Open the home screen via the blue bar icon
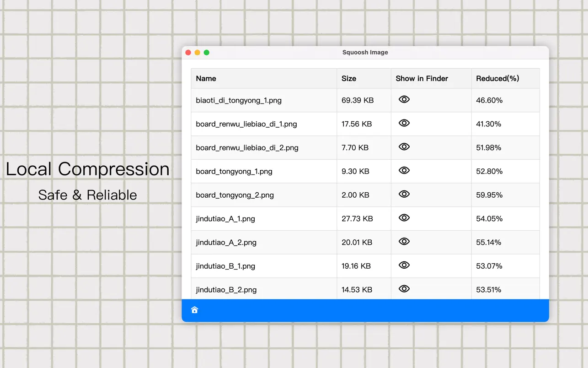The image size is (588, 368). coord(194,309)
